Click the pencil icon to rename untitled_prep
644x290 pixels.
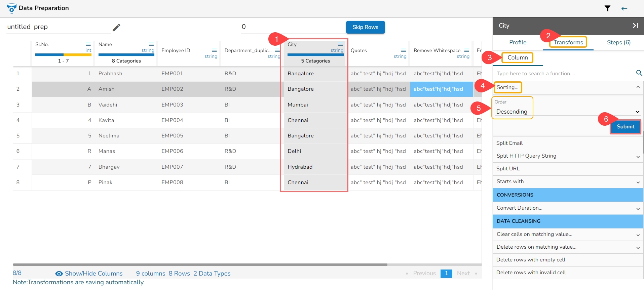(x=116, y=27)
